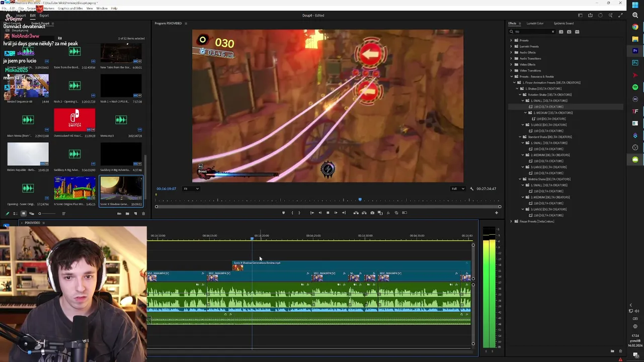Clear the Effects search text
The image size is (644, 362).
(x=552, y=32)
